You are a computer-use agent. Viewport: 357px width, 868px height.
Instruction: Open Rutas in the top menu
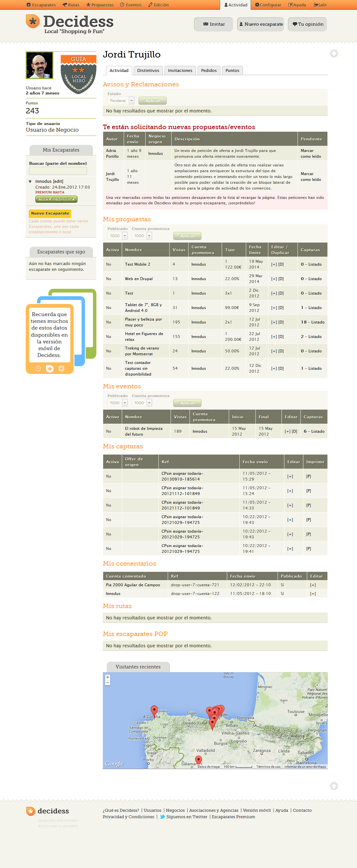(71, 5)
